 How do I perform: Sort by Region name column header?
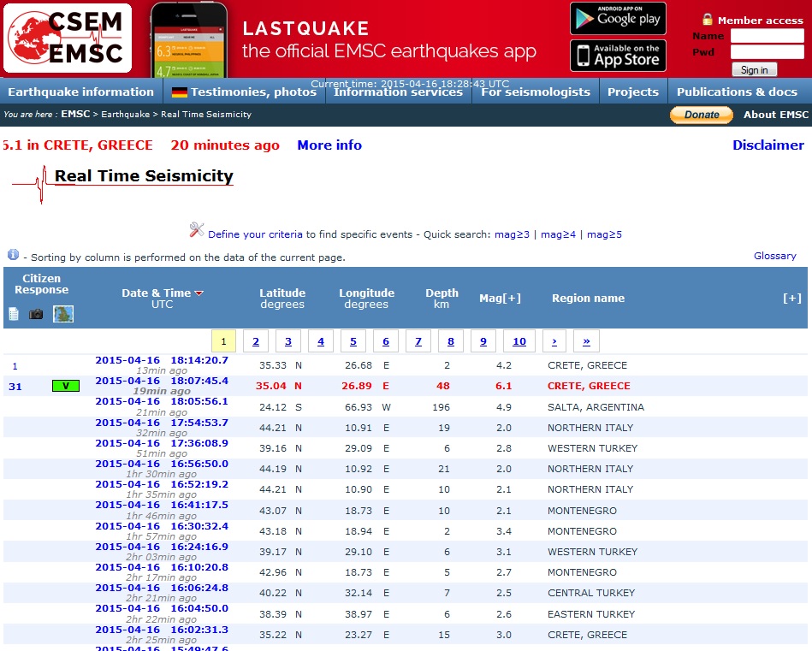[588, 299]
